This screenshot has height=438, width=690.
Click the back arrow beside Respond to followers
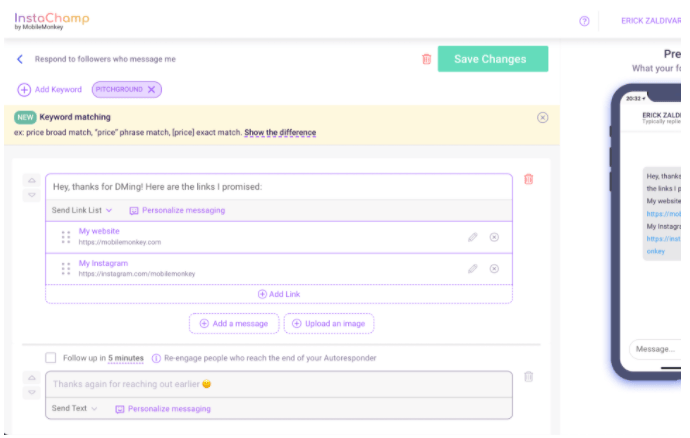(x=20, y=59)
